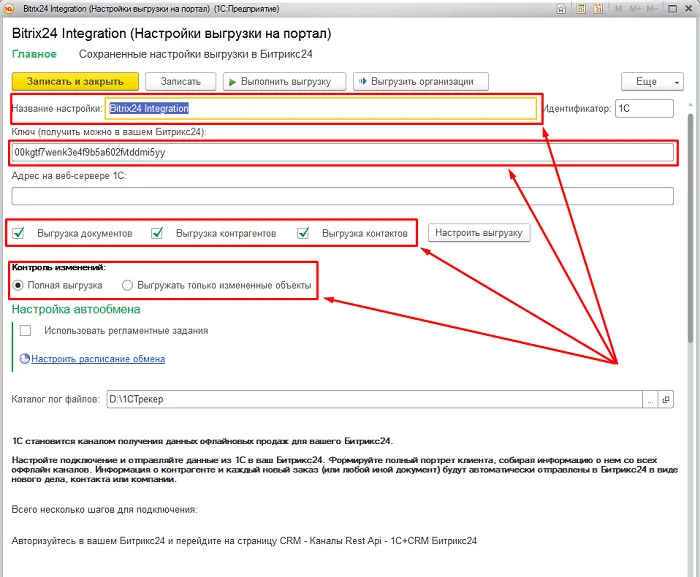Expand the Еще dropdown menu

point(651,81)
